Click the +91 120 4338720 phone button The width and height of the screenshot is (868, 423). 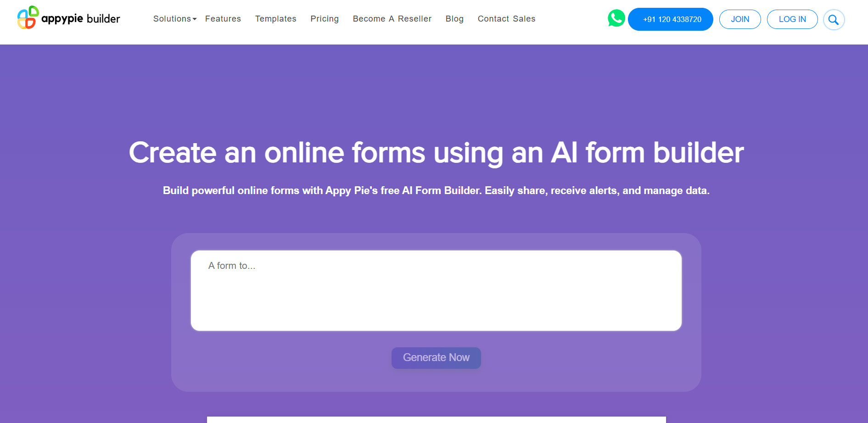[670, 19]
